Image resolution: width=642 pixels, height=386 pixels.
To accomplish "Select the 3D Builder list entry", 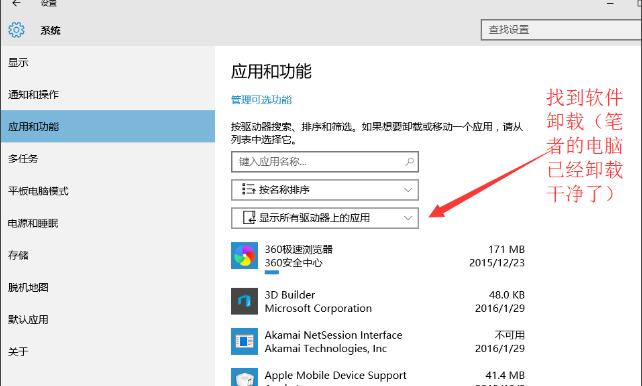I will (x=378, y=301).
